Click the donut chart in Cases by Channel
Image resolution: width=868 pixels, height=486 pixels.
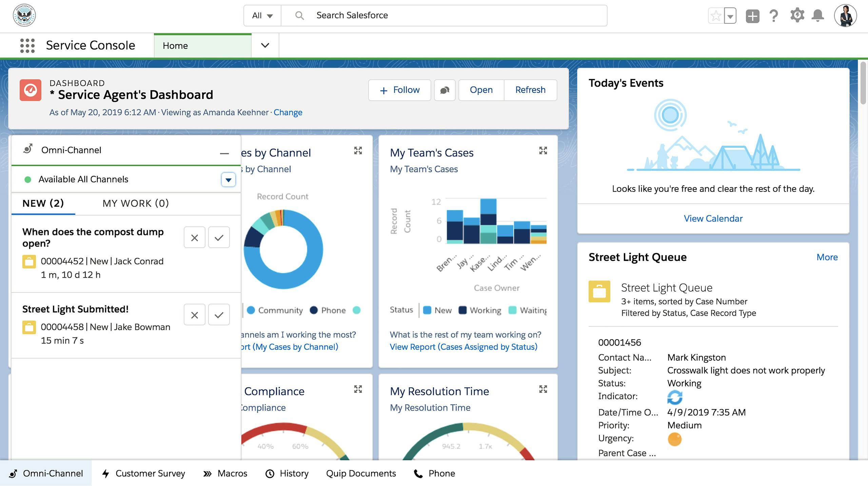[283, 249]
